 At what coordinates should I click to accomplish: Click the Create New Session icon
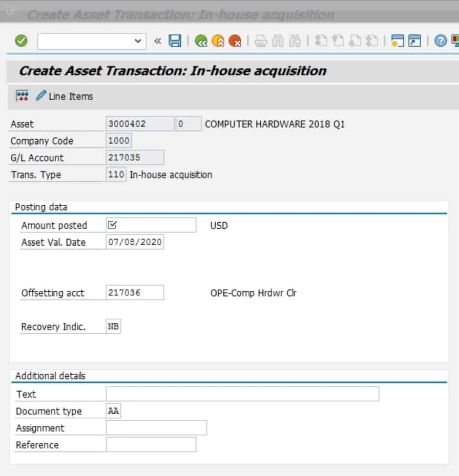[x=398, y=41]
